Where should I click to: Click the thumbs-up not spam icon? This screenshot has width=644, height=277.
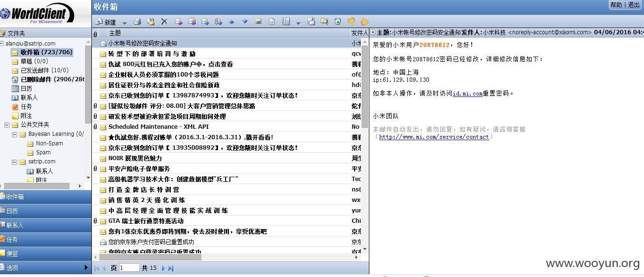(364, 21)
